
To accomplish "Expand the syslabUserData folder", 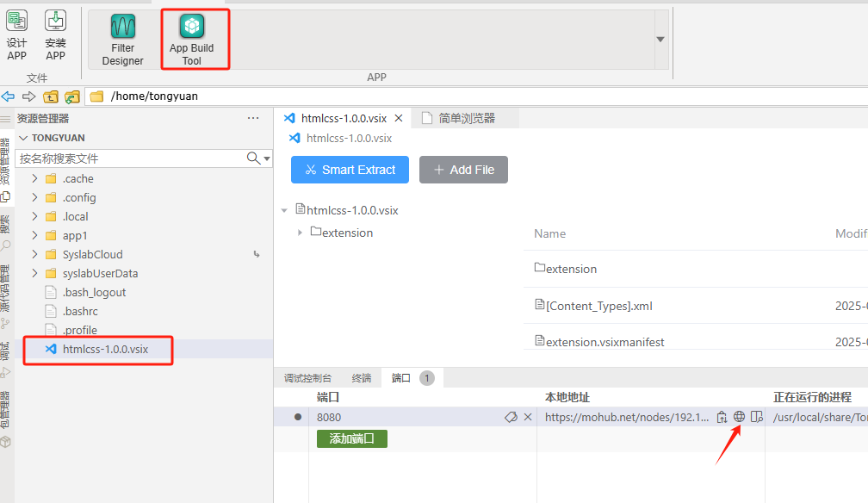I will [x=34, y=273].
